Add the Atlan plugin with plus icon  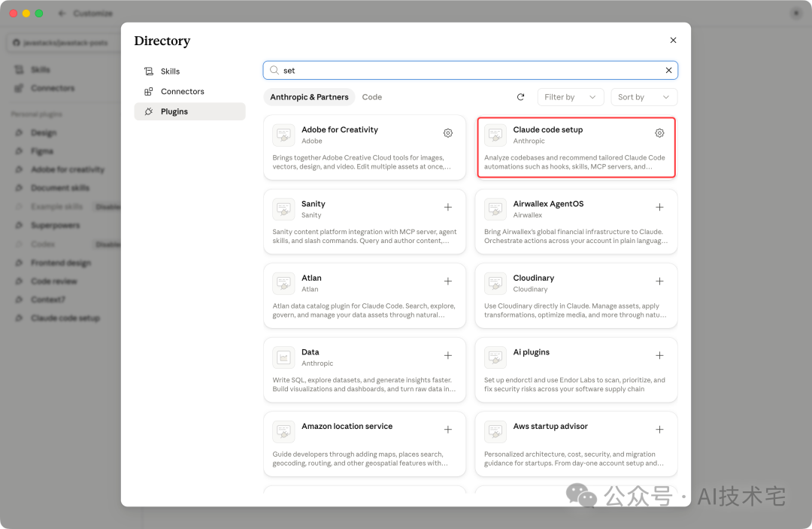coord(448,281)
